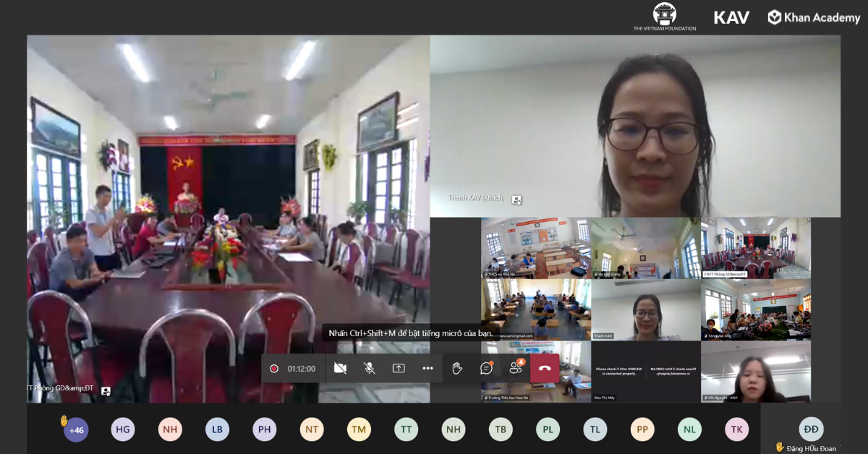Click the red recording indicator dot

click(x=274, y=369)
